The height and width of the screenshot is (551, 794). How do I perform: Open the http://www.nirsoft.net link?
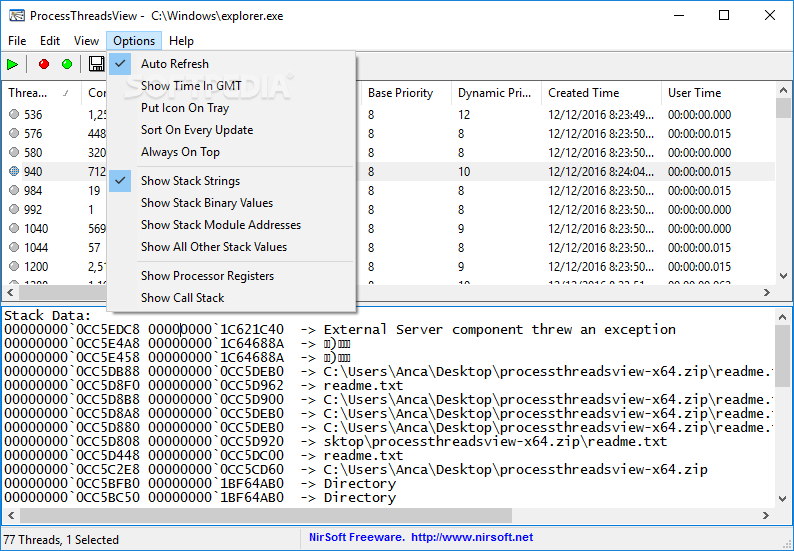click(x=472, y=537)
